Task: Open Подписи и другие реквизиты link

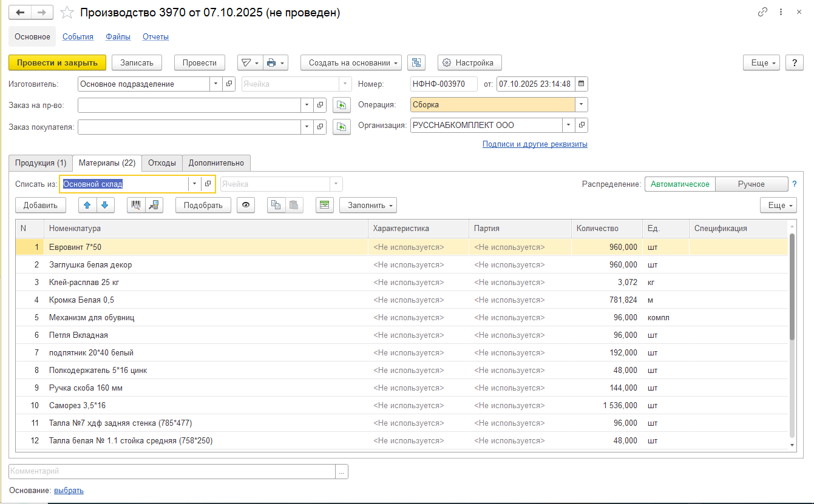Action: coord(534,144)
